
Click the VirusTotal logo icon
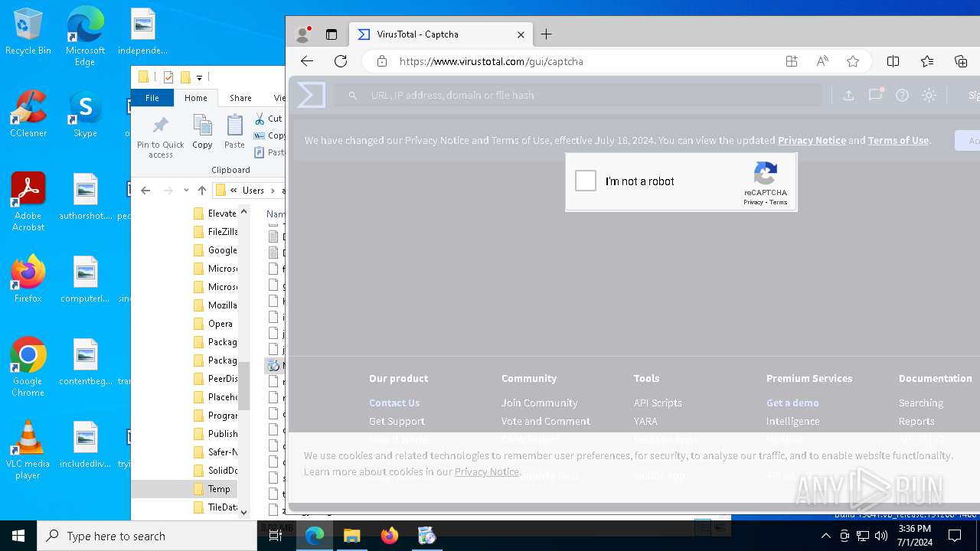tap(311, 95)
